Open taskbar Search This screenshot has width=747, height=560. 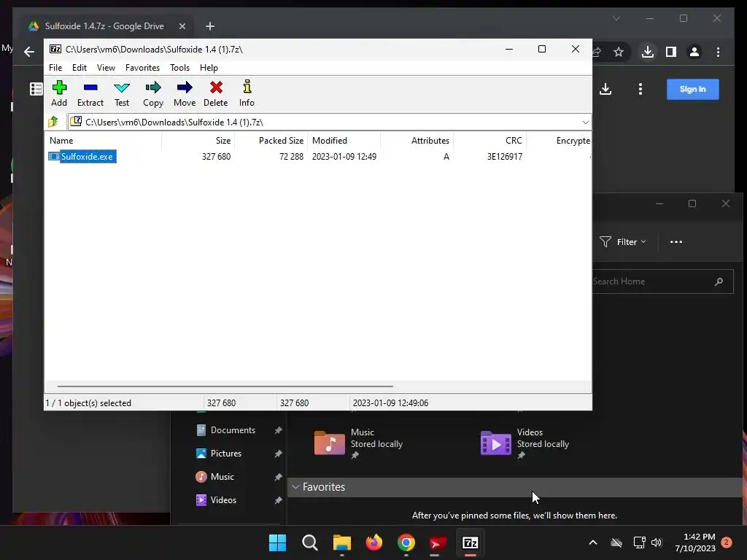pos(309,542)
